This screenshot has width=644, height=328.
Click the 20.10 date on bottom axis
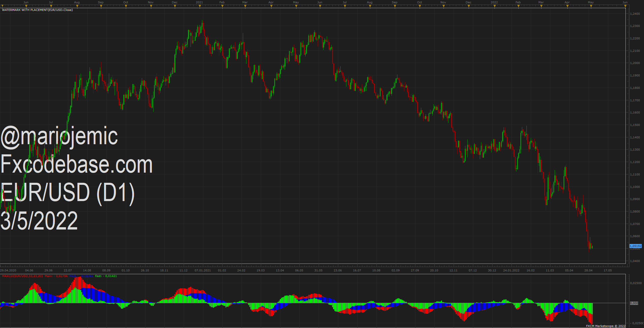434,270
